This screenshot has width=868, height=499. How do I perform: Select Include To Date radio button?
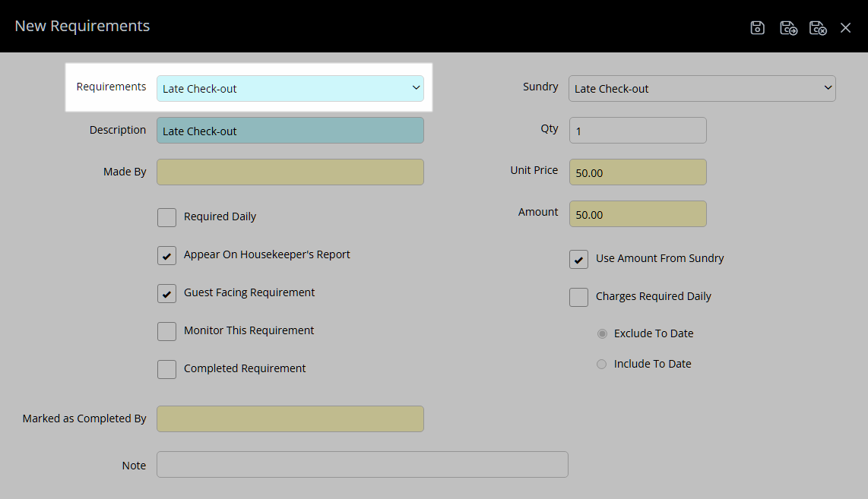[x=602, y=364]
